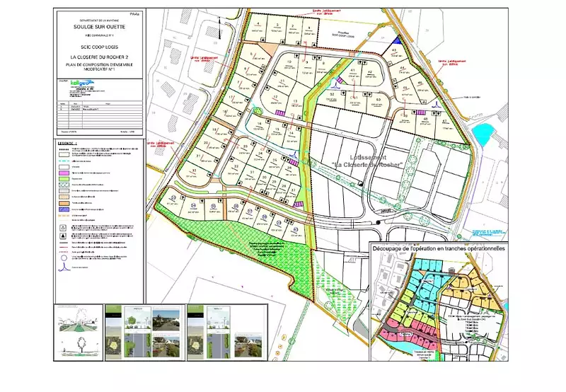Viewport: 566px width, 392px height.
Task: Click the blue hatched swatch in the legend
Action: 62,210
